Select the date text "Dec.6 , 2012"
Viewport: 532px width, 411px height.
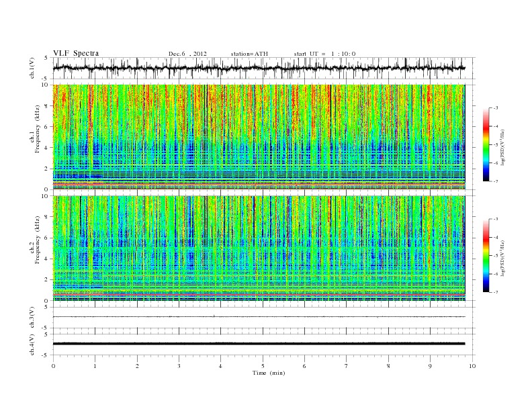[x=187, y=54]
